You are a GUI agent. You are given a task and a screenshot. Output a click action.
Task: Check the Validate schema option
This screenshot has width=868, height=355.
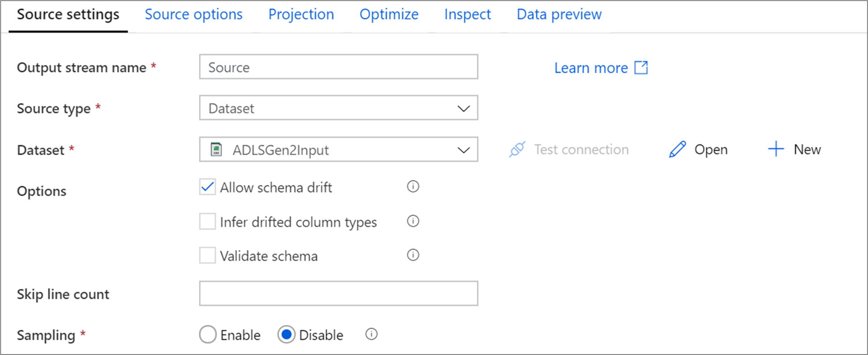pyautogui.click(x=207, y=255)
